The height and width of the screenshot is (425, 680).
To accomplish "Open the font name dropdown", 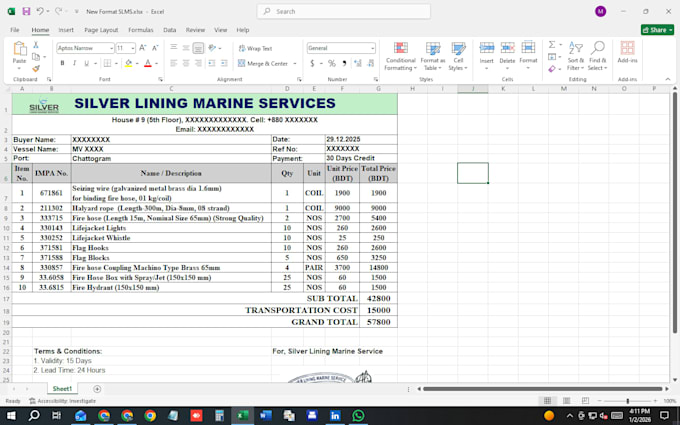I will click(111, 48).
